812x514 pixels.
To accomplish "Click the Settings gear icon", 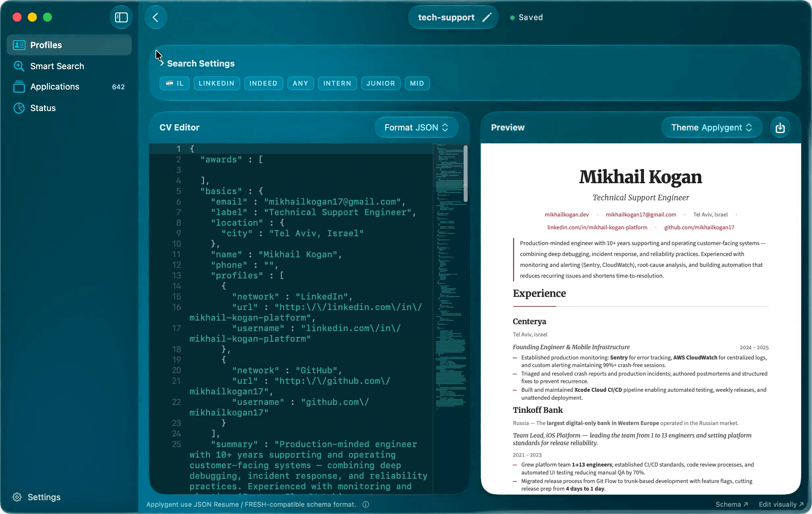I will coord(17,497).
